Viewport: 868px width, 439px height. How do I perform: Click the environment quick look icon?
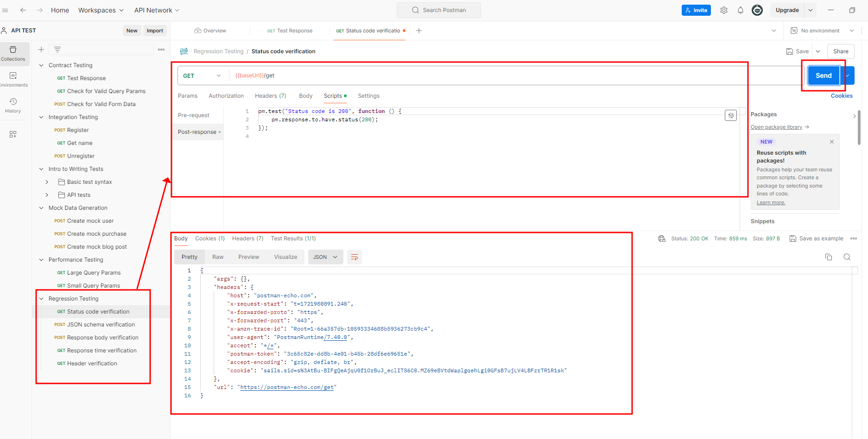pos(794,31)
